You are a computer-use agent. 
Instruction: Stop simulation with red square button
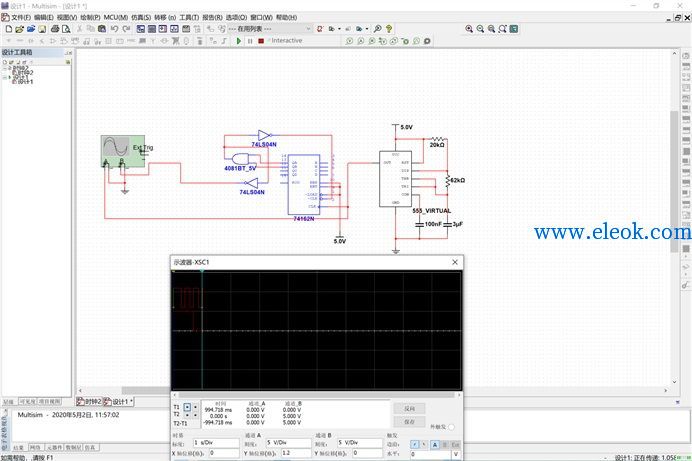click(261, 41)
